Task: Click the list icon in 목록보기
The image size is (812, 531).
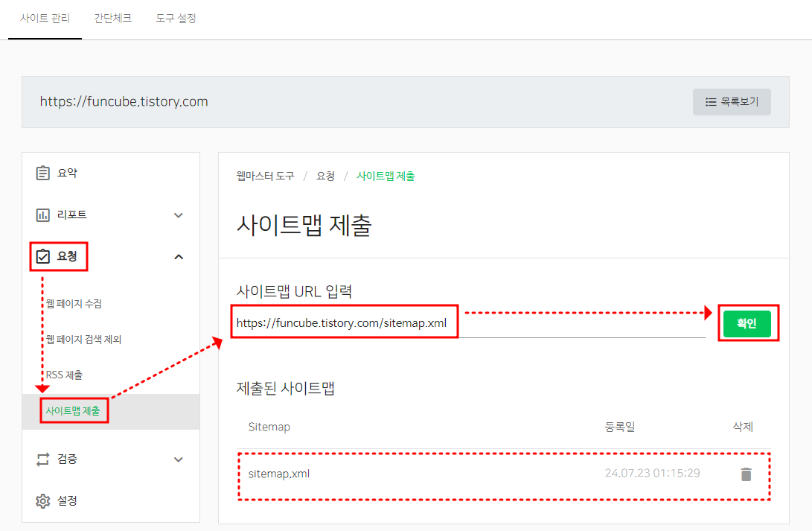Action: coord(711,102)
